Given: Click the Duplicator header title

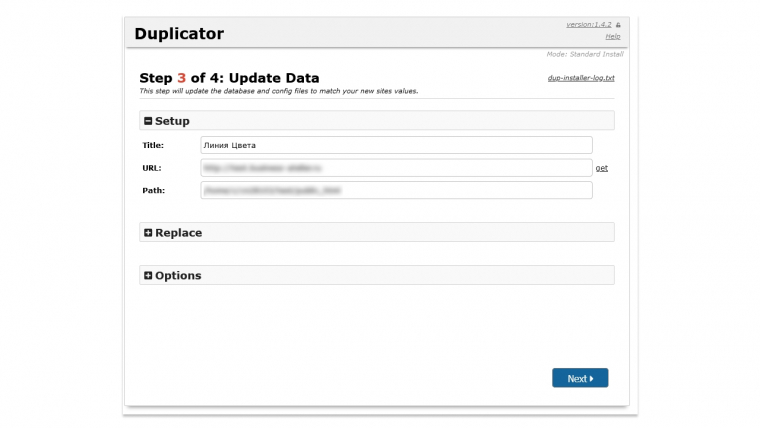Looking at the screenshot, I should (180, 34).
